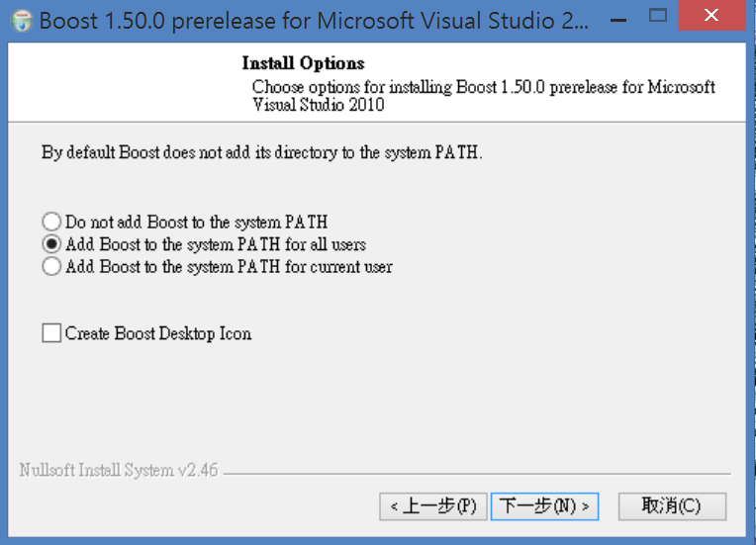Viewport: 756px width, 545px height.
Task: Click 'By default Boost does not add' text
Action: coord(261,152)
